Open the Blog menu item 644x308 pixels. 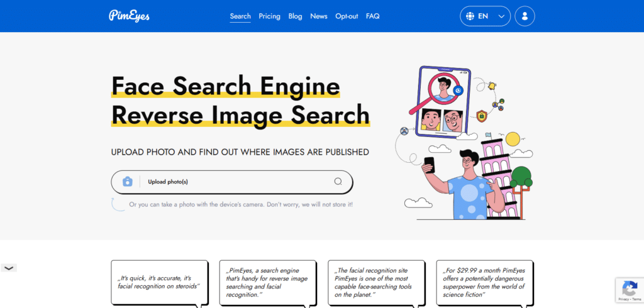tap(295, 16)
